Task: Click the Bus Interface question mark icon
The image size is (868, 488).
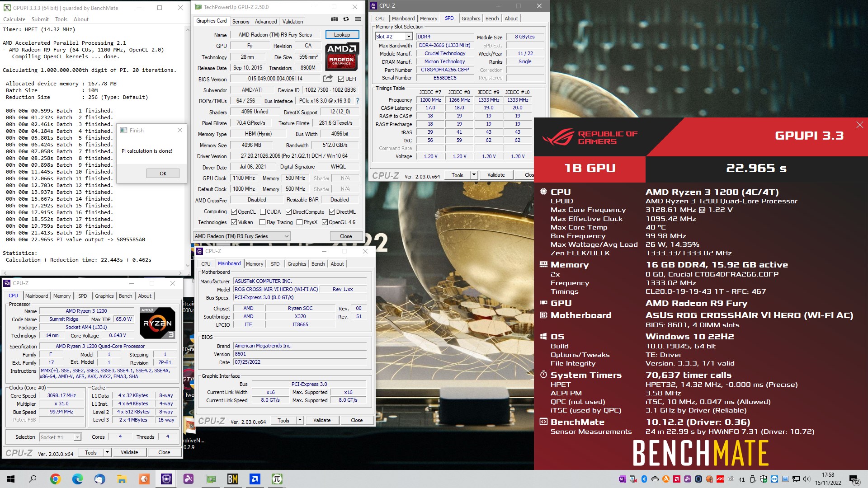Action: (x=358, y=101)
